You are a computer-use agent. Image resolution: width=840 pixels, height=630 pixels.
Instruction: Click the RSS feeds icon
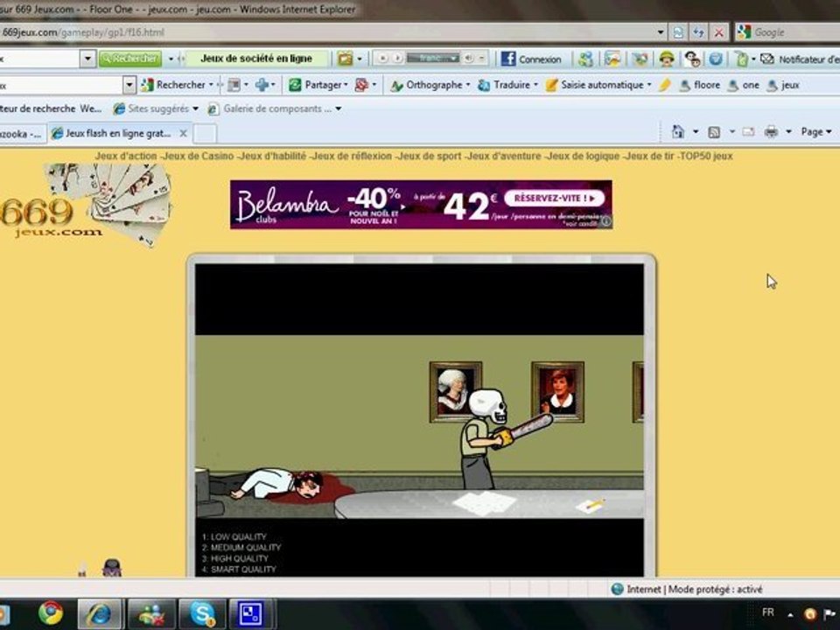click(x=714, y=132)
